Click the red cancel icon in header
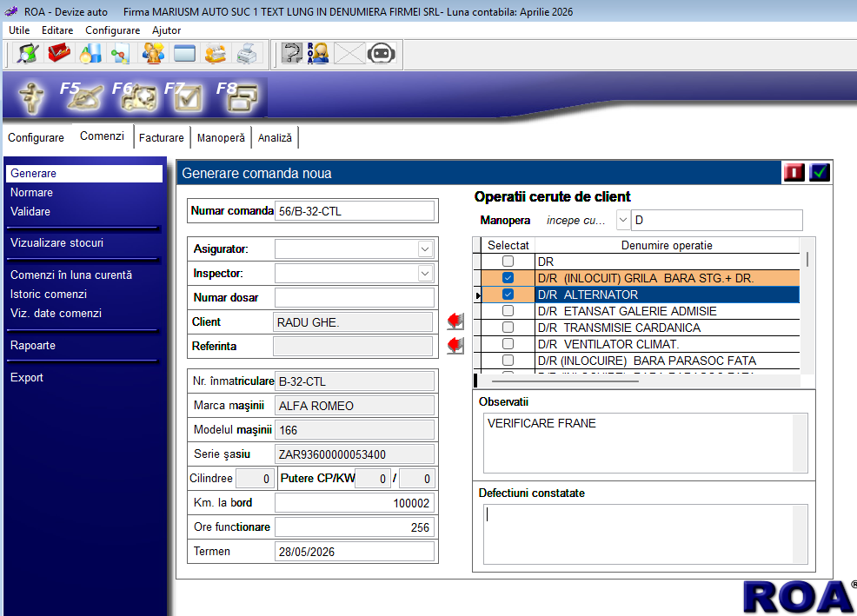Screen dimensions: 857x616 click(x=794, y=172)
